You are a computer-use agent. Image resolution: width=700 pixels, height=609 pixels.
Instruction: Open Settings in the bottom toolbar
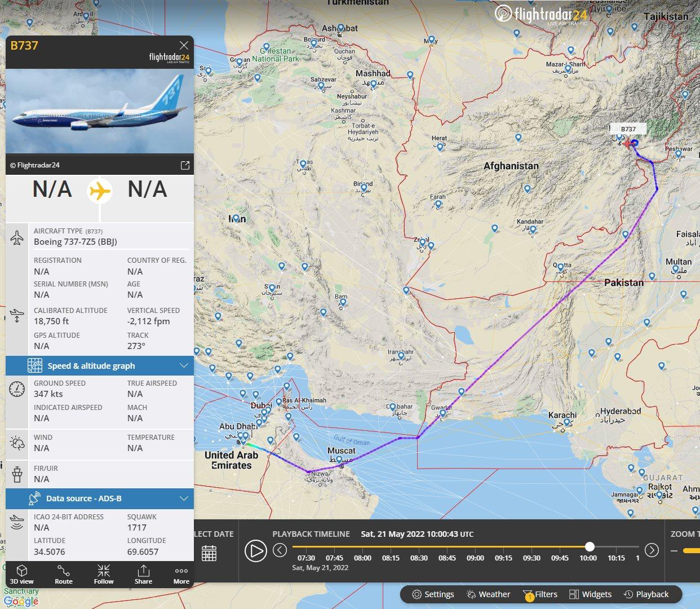coord(433,594)
